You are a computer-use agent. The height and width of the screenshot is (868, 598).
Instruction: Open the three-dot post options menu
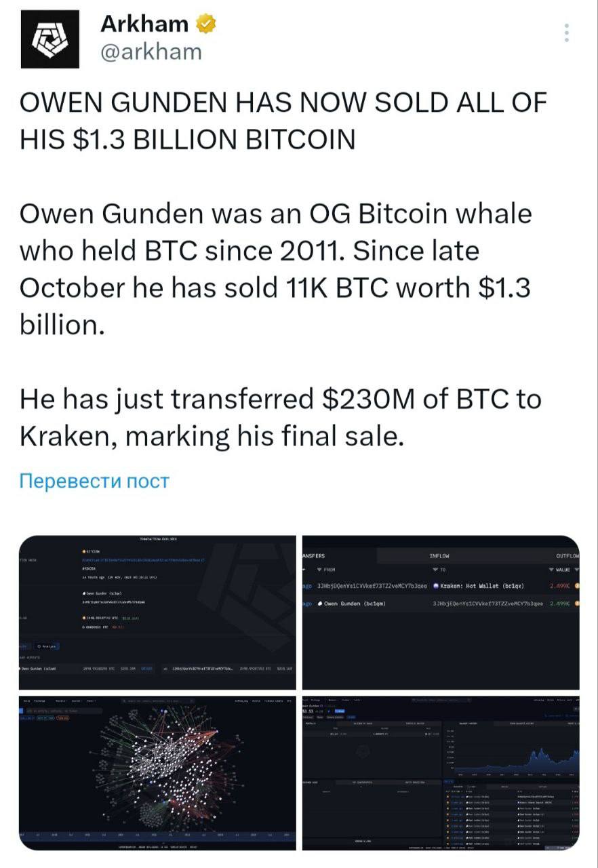click(567, 33)
